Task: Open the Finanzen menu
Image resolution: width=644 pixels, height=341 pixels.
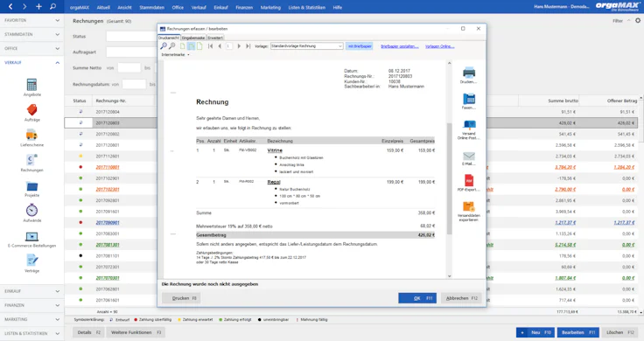Action: (244, 7)
